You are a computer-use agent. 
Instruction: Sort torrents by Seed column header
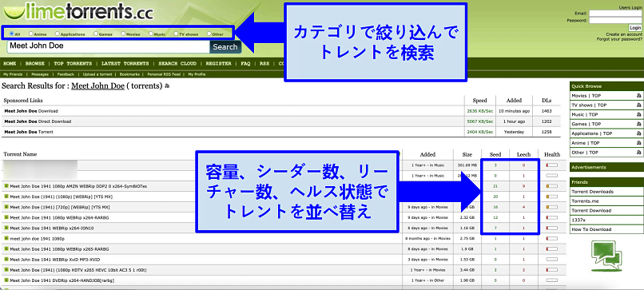(x=495, y=154)
